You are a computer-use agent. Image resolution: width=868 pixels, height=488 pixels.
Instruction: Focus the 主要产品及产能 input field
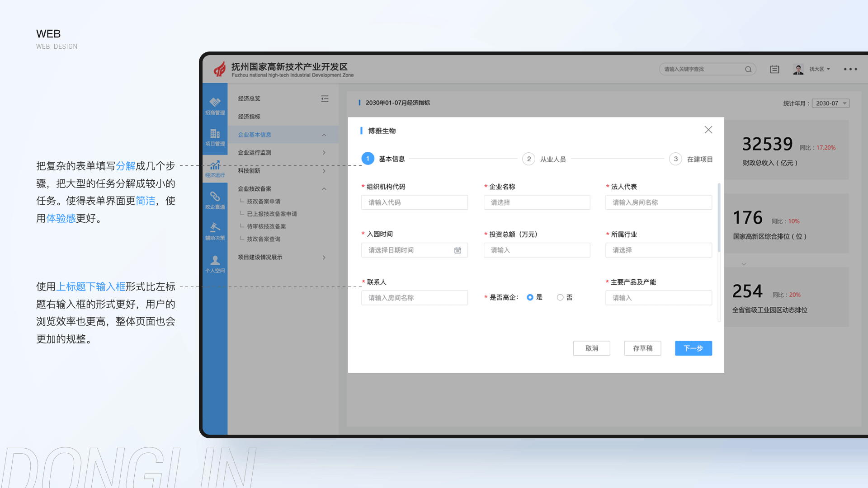coord(659,298)
